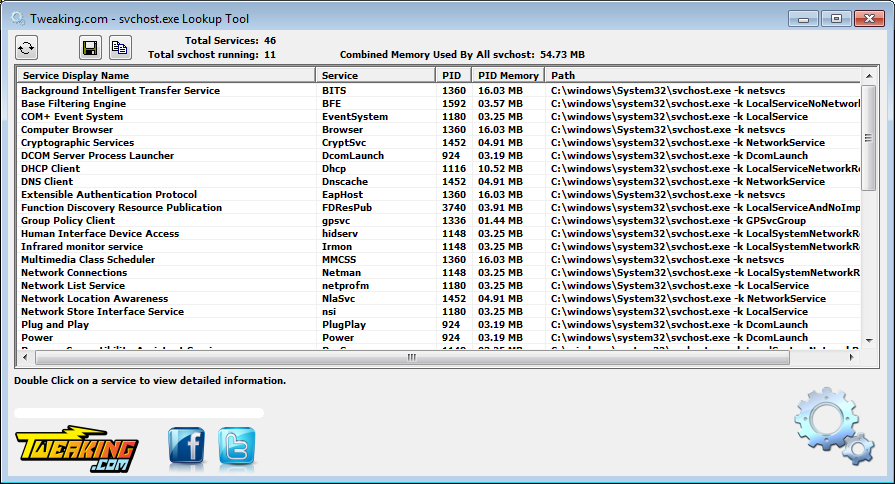This screenshot has height=484, width=895.
Task: Click the save list floppy disk icon
Action: [x=91, y=47]
